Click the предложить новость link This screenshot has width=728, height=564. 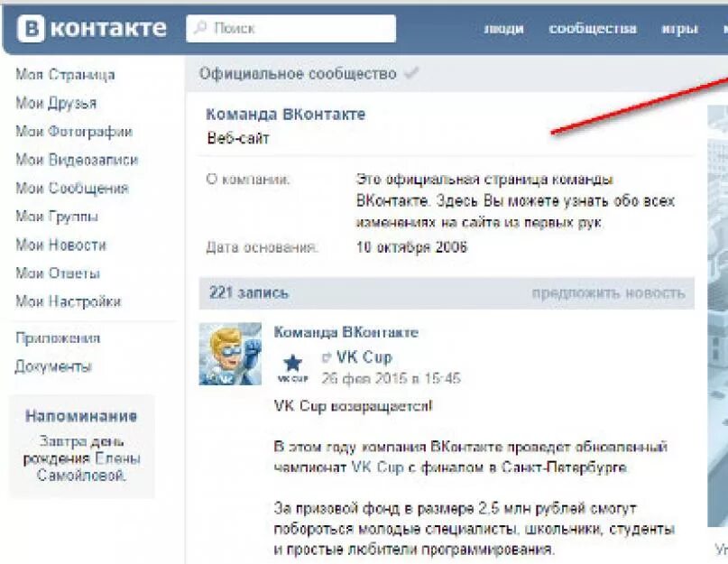pyautogui.click(x=608, y=293)
